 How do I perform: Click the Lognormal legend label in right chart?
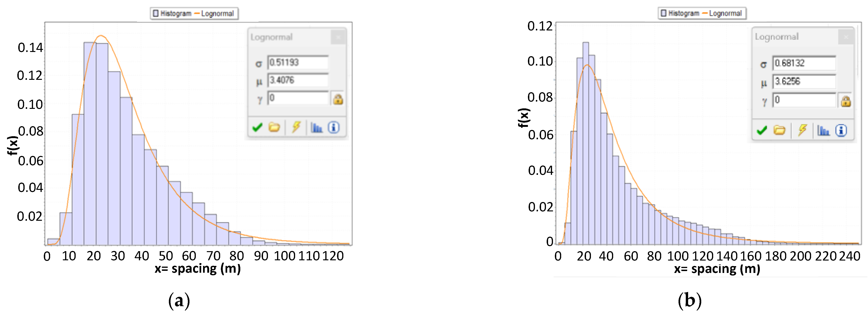point(725,13)
